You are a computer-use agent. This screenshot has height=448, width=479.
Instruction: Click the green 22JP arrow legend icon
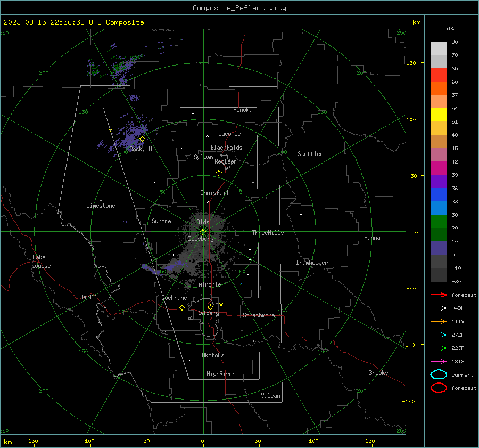tap(439, 348)
